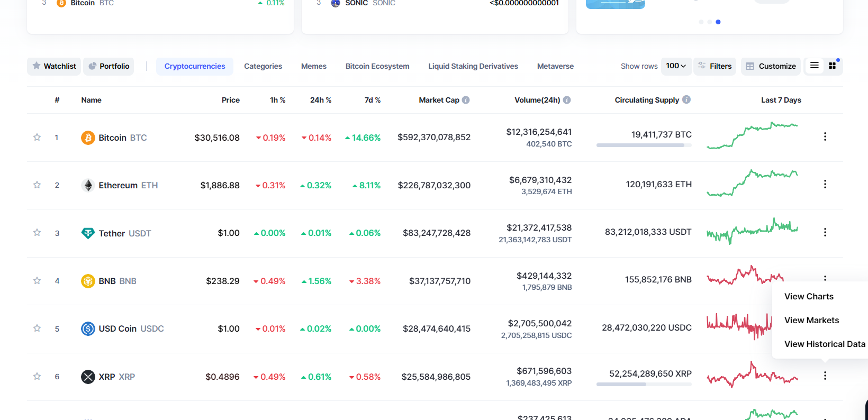This screenshot has height=420, width=868.
Task: Open the Portfolio button
Action: [108, 66]
